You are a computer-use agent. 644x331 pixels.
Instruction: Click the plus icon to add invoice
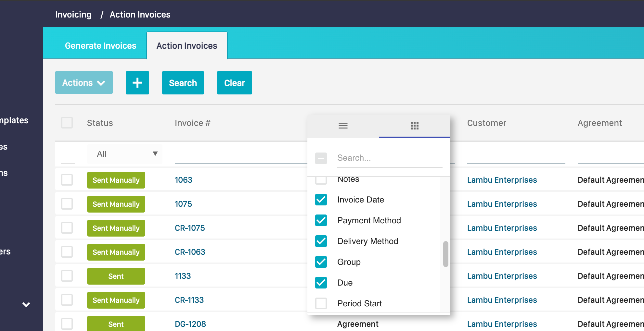pos(137,83)
